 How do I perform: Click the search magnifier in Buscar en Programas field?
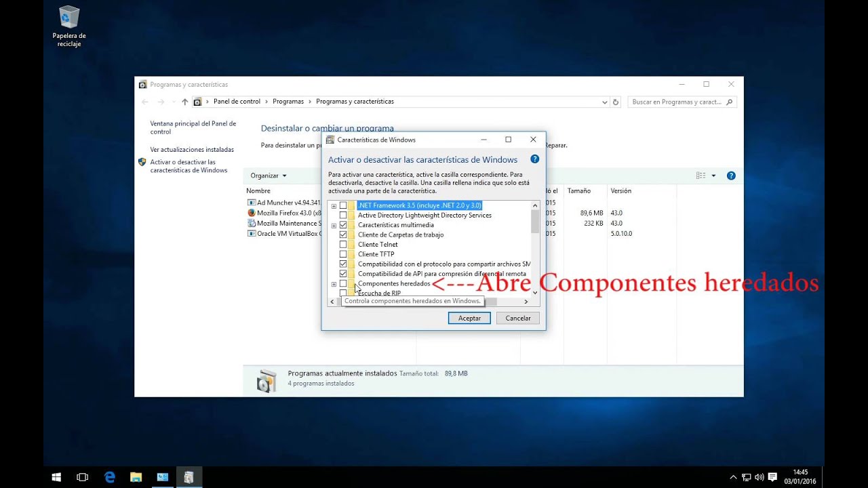(730, 102)
